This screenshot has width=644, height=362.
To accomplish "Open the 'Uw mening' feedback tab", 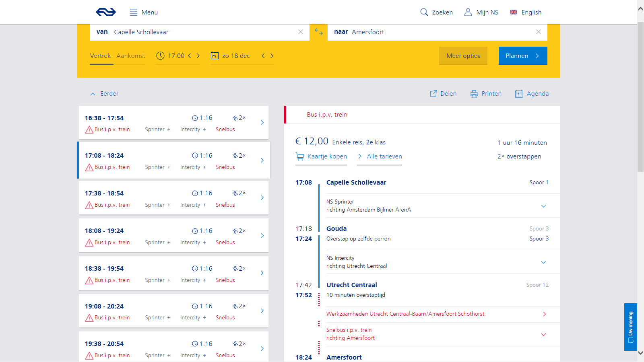I will click(631, 327).
